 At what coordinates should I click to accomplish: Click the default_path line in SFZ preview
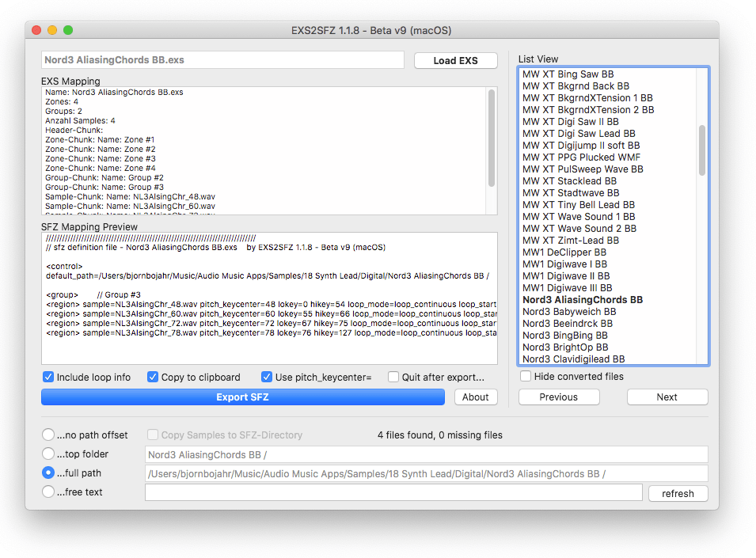(268, 276)
